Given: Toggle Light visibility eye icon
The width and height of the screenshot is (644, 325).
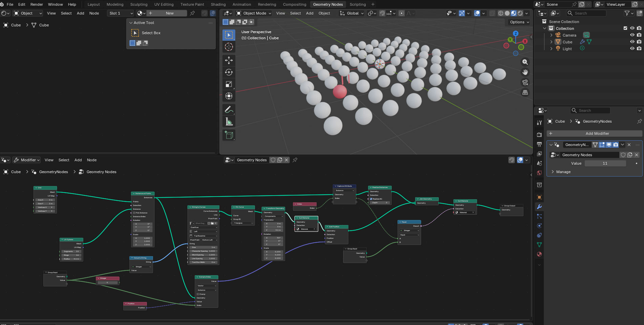Looking at the screenshot, I should [632, 48].
